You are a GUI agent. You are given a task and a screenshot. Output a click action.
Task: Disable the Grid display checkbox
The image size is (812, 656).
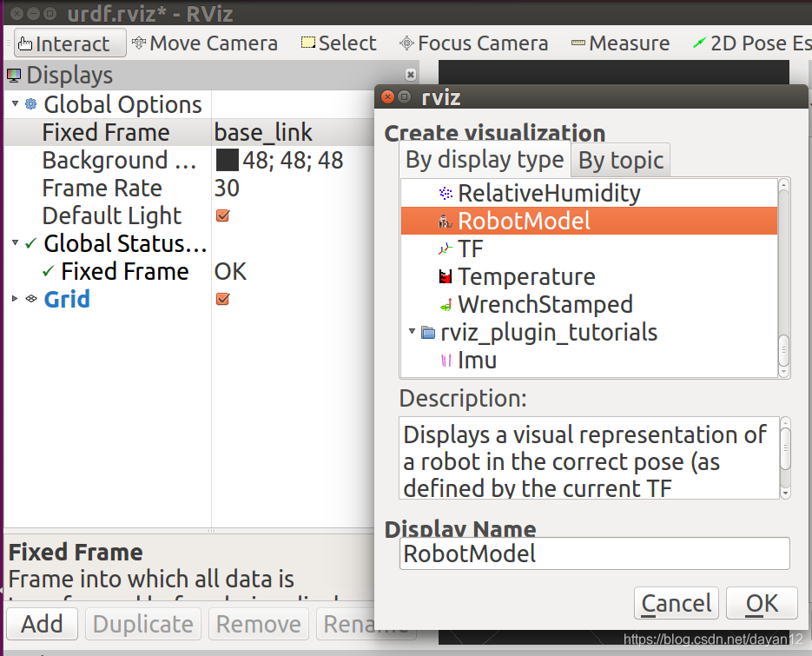[x=223, y=299]
